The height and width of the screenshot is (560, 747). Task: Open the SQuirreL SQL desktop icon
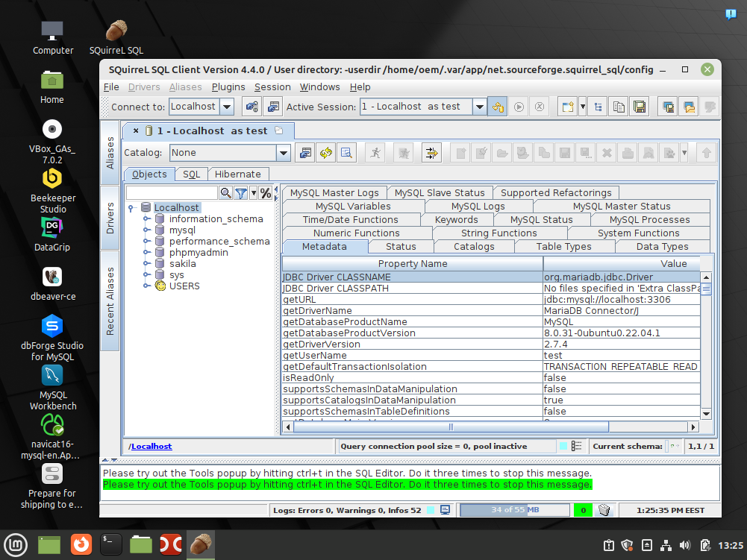116,37
